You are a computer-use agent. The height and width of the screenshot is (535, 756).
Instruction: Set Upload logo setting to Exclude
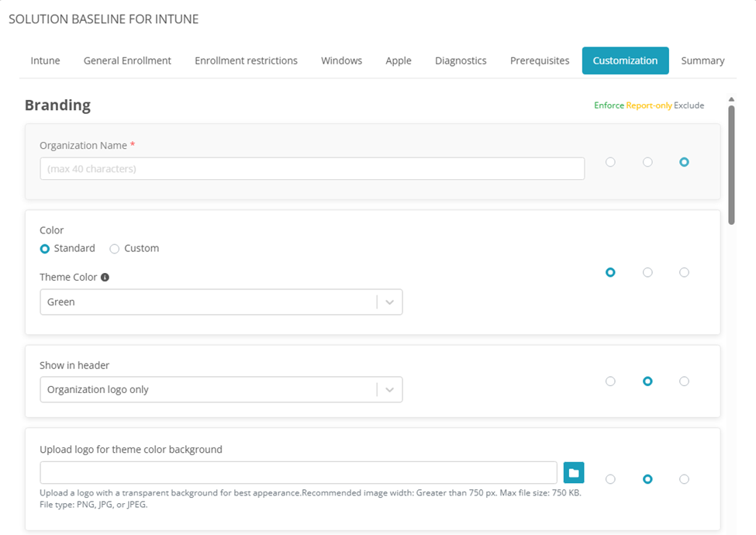[x=684, y=479]
